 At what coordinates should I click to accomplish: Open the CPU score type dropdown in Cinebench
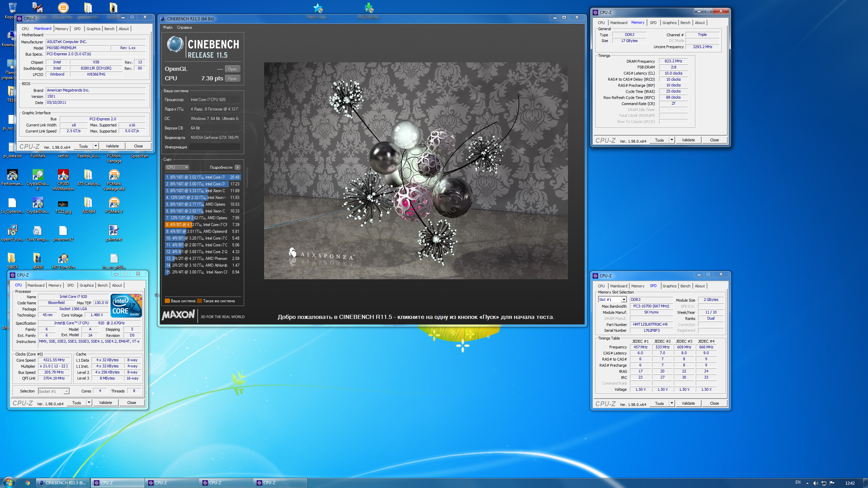tap(177, 167)
